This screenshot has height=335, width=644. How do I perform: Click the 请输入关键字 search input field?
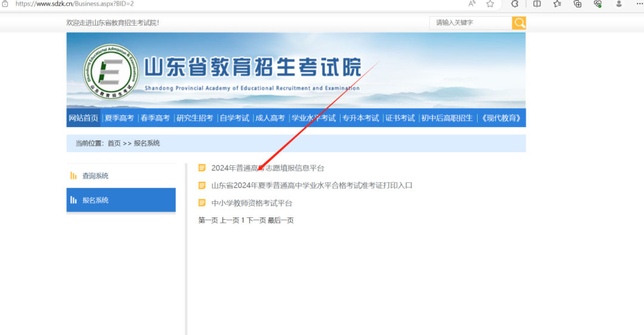(x=470, y=23)
